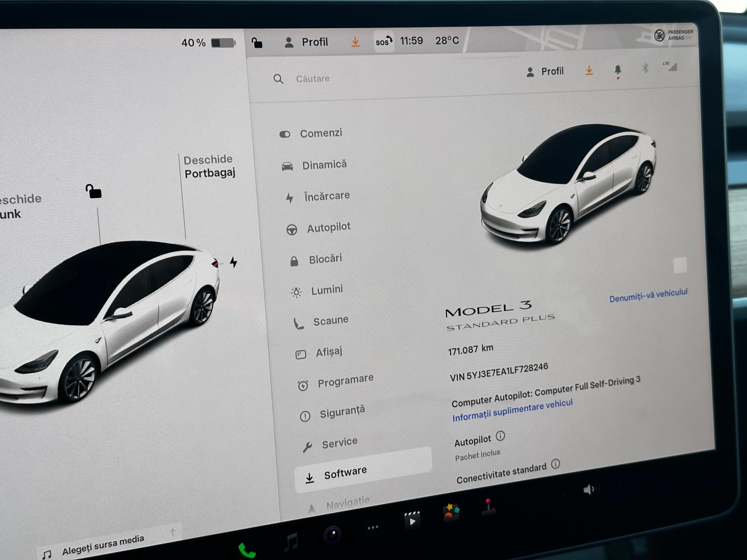Tap the SOS emergency call icon

(x=384, y=42)
